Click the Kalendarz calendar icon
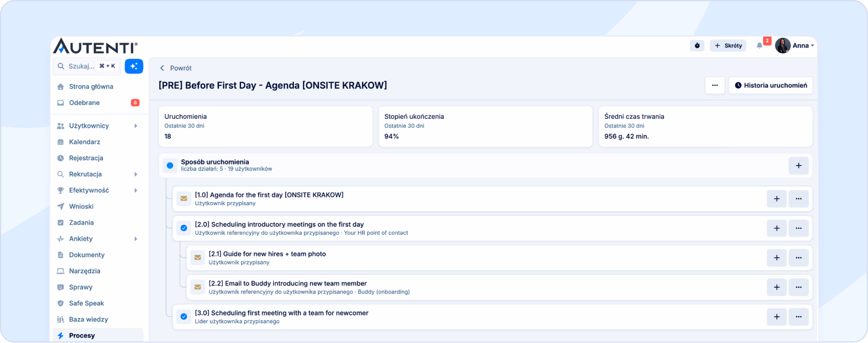Image resolution: width=868 pixels, height=343 pixels. click(x=61, y=142)
